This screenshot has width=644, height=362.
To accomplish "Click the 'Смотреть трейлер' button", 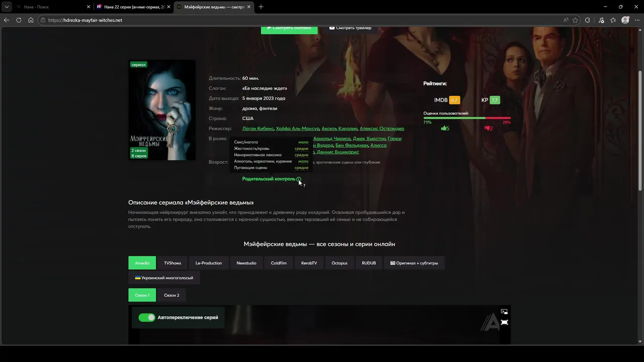I will point(351,28).
